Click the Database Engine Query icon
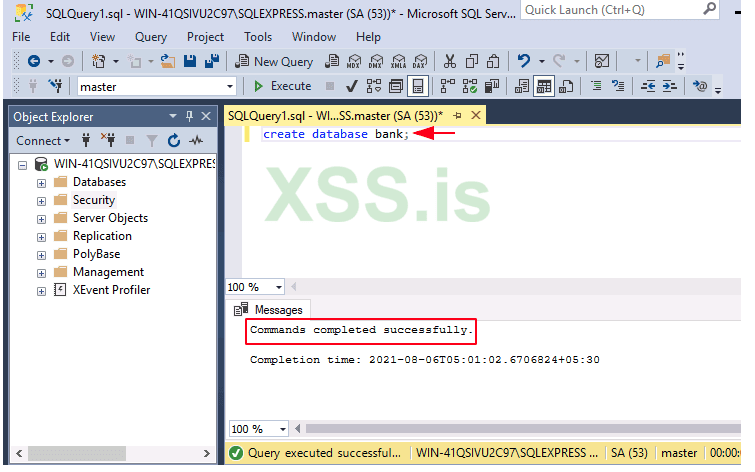The image size is (755, 472). (x=332, y=61)
